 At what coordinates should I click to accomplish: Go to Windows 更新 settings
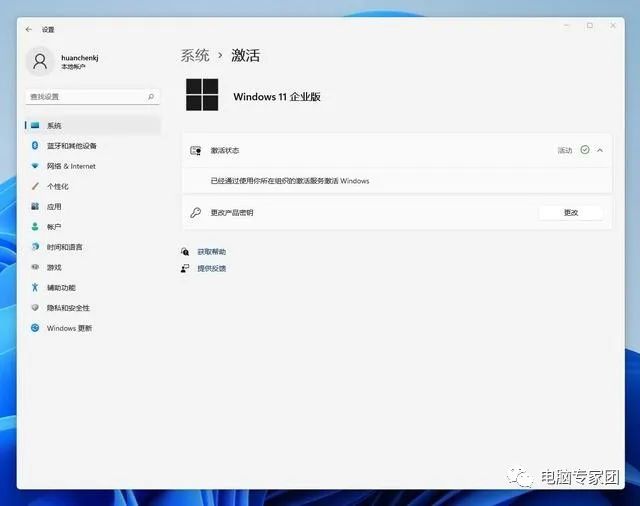tap(69, 328)
